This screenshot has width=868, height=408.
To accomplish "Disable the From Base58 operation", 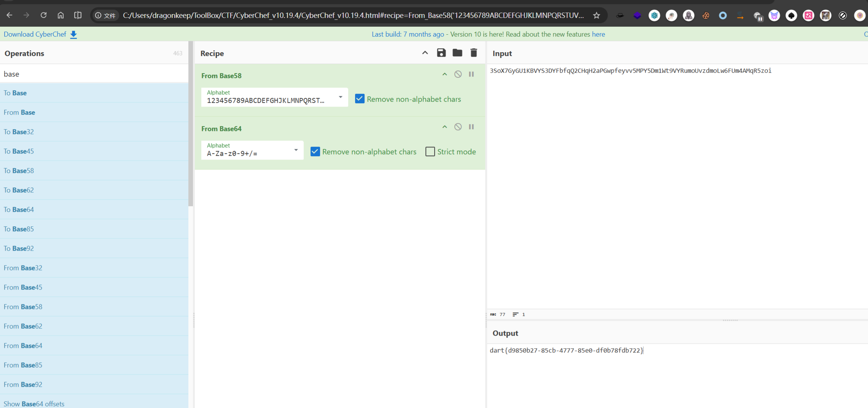I will click(x=458, y=74).
